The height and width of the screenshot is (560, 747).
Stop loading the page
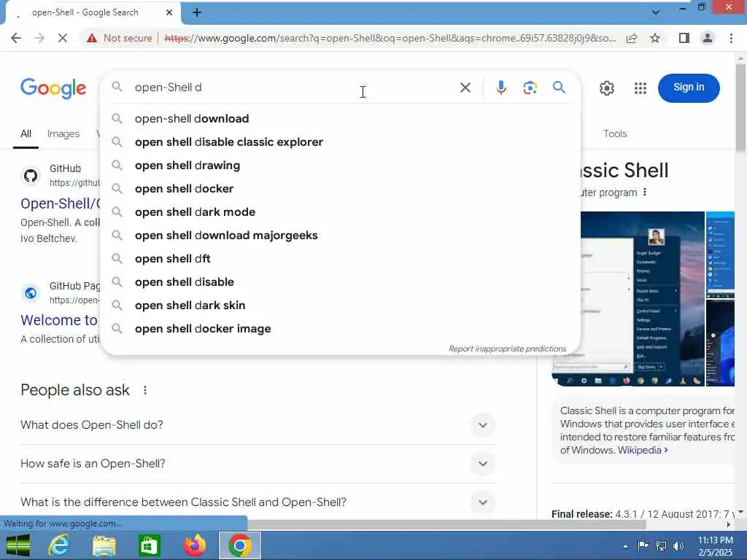pyautogui.click(x=63, y=38)
